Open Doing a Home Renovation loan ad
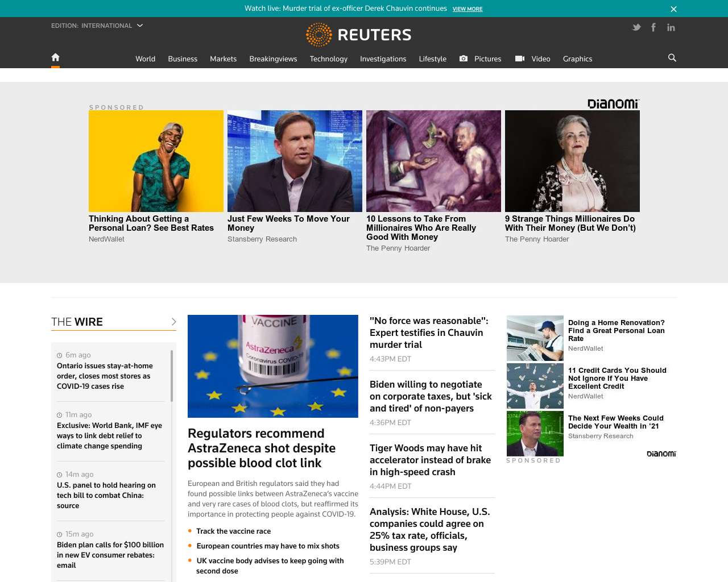 [x=617, y=330]
